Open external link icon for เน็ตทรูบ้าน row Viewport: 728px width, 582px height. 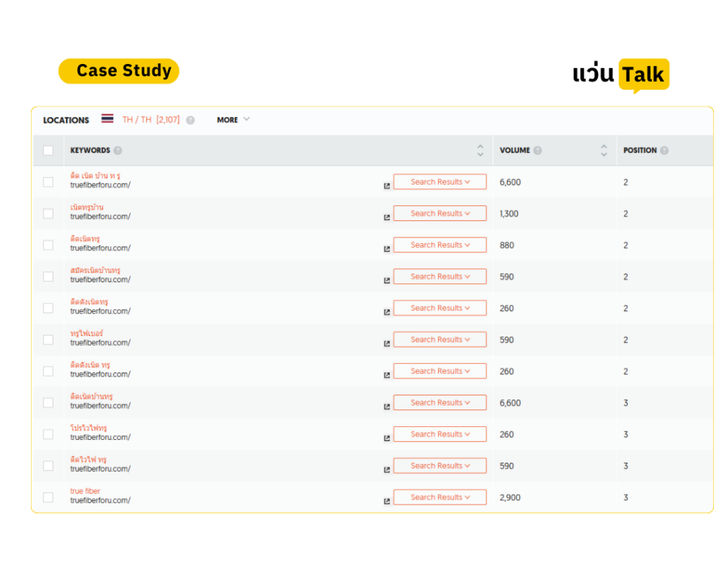tap(387, 217)
